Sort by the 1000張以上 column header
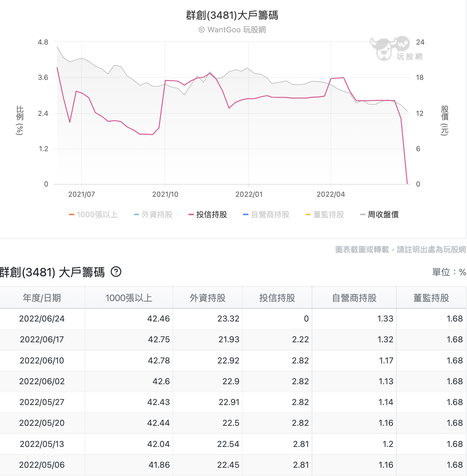The image size is (467, 476). [x=129, y=298]
